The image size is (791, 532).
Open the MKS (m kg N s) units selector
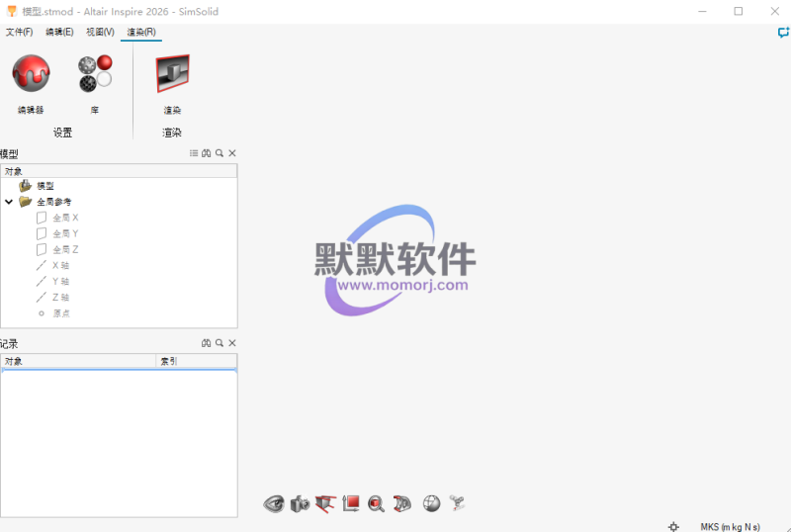(x=730, y=526)
